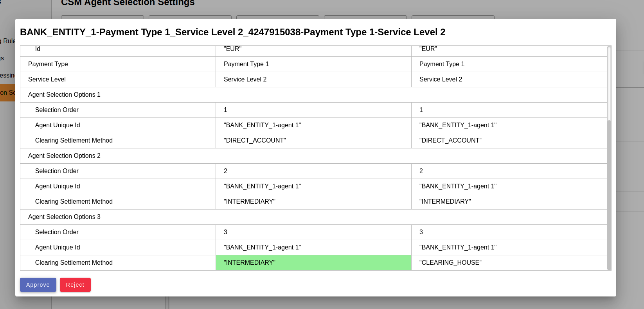Click the dialog title heading text
The width and height of the screenshot is (644, 309).
[232, 32]
